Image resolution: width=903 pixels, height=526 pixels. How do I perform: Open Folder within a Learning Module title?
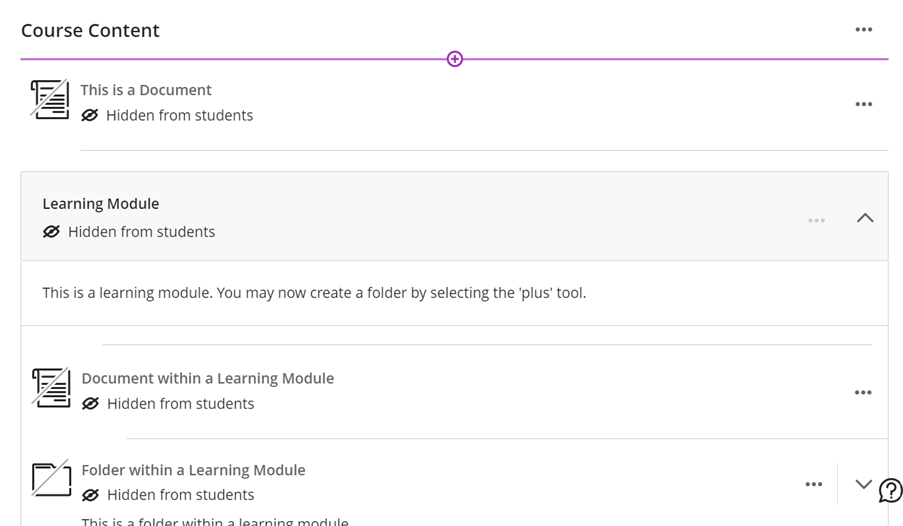pyautogui.click(x=194, y=470)
